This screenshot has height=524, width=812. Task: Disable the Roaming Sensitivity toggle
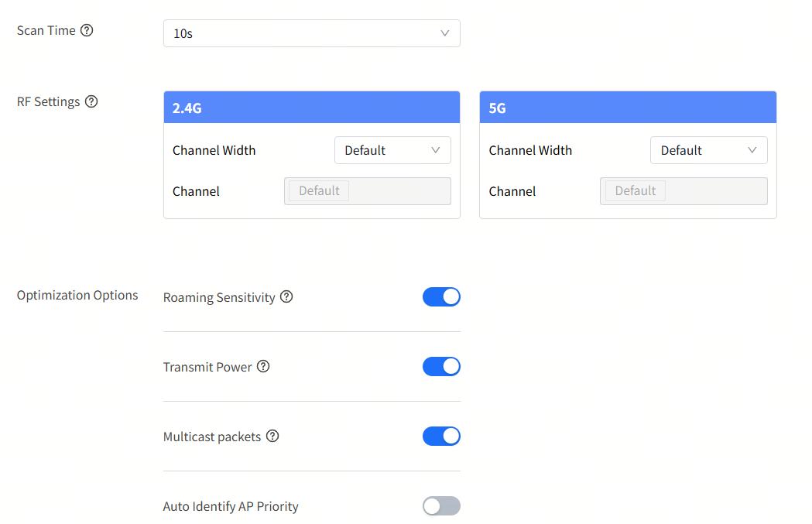pos(441,297)
